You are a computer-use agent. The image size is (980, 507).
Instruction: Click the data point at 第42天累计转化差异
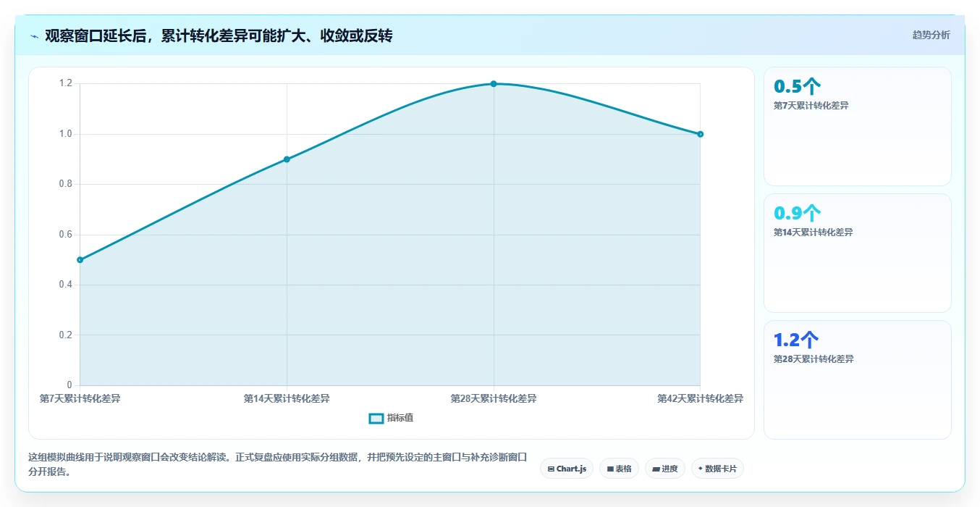coord(701,134)
